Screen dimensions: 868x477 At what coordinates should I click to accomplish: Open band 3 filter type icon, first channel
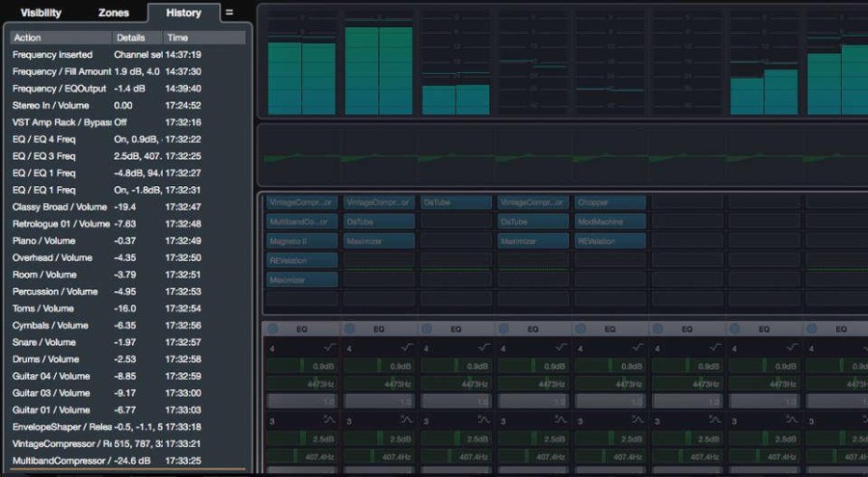click(x=330, y=420)
